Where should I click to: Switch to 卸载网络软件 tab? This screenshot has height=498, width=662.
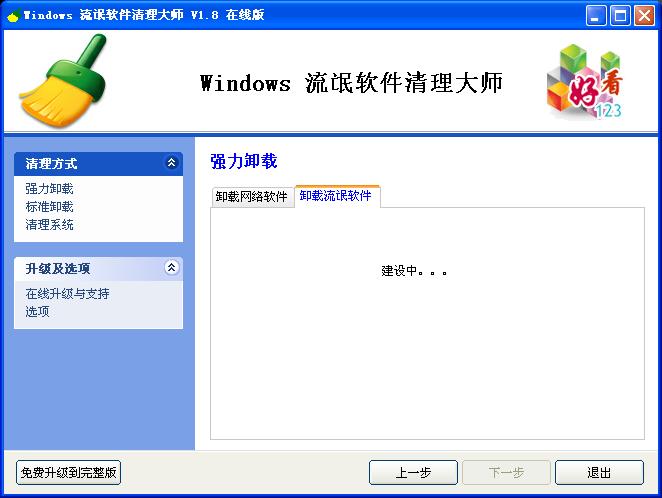(252, 197)
